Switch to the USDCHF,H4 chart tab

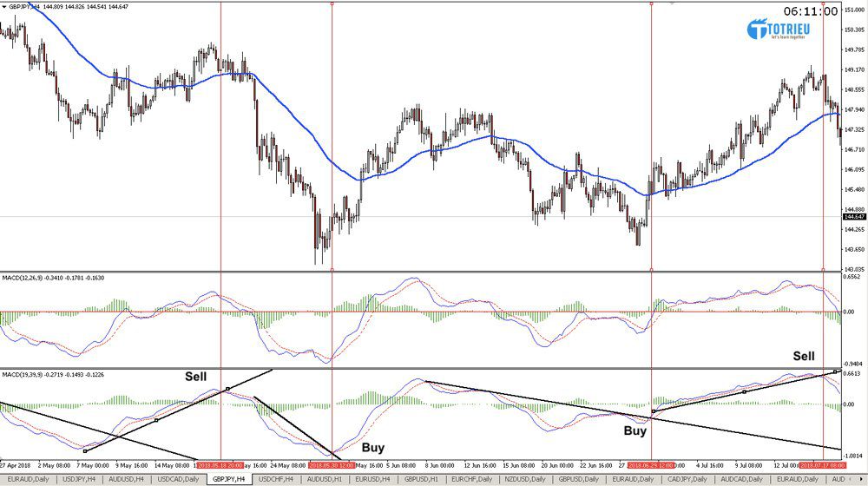[x=277, y=479]
